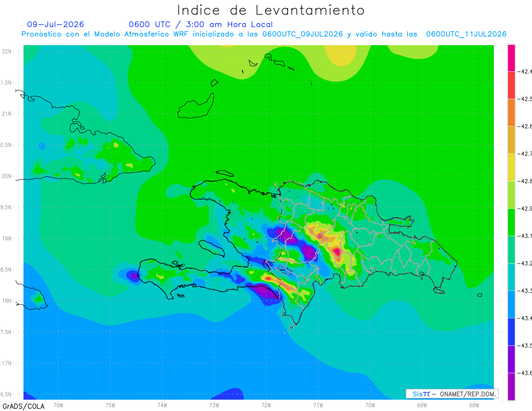Select the light blue swatch between -43.3 and -43.4
532x411 pixels.
click(x=511, y=305)
